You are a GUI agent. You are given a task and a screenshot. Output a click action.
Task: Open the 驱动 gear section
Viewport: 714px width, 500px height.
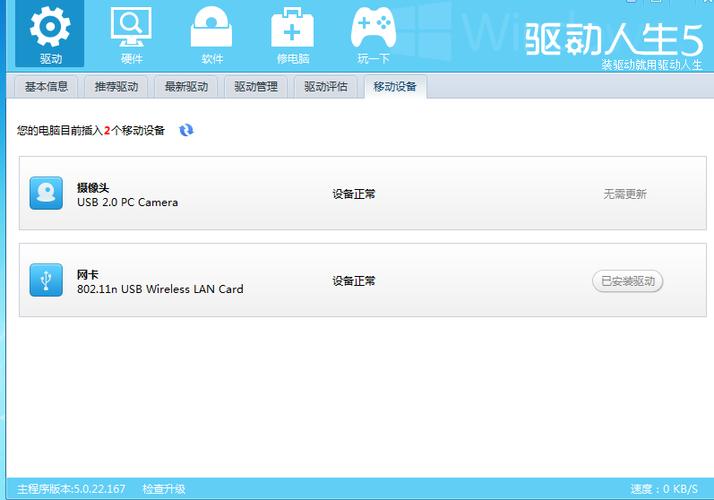[x=50, y=34]
